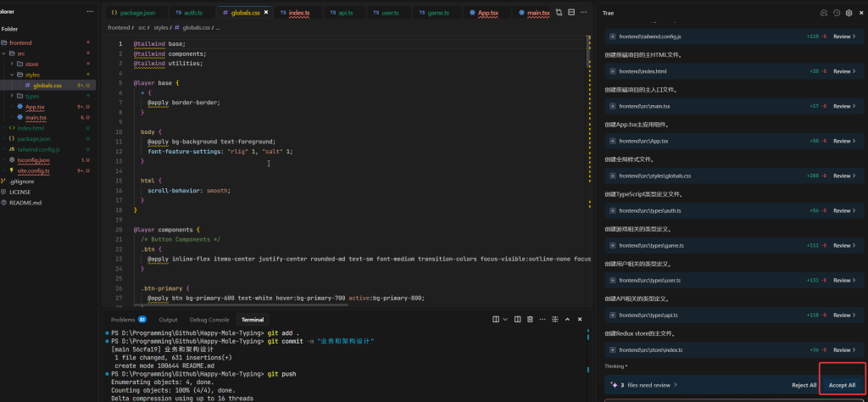Screen dimensions: 868x402
Task: Review changes for tailwind.config.js
Action: pyautogui.click(x=845, y=36)
